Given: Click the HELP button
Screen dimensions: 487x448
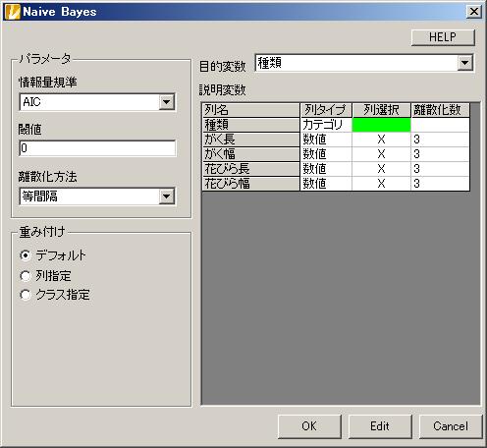Looking at the screenshot, I should [443, 37].
